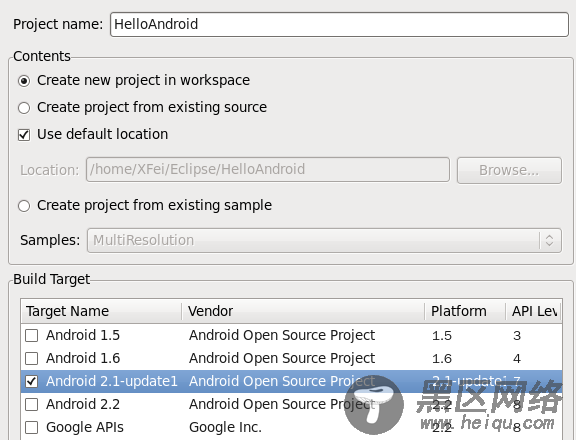The height and width of the screenshot is (440, 576).
Task: Sort by API Level column header
Action: (x=534, y=311)
